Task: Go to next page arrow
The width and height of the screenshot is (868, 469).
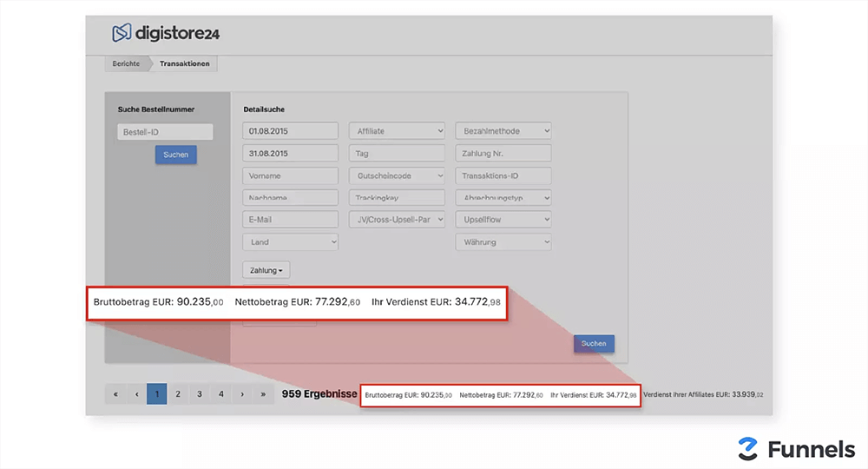Action: click(242, 393)
